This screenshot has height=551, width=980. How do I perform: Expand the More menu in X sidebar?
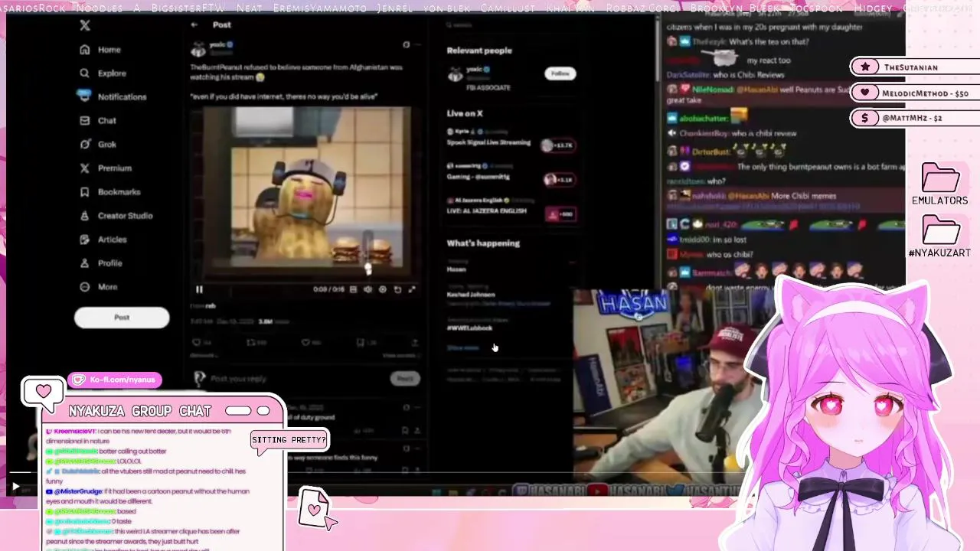tap(99, 287)
